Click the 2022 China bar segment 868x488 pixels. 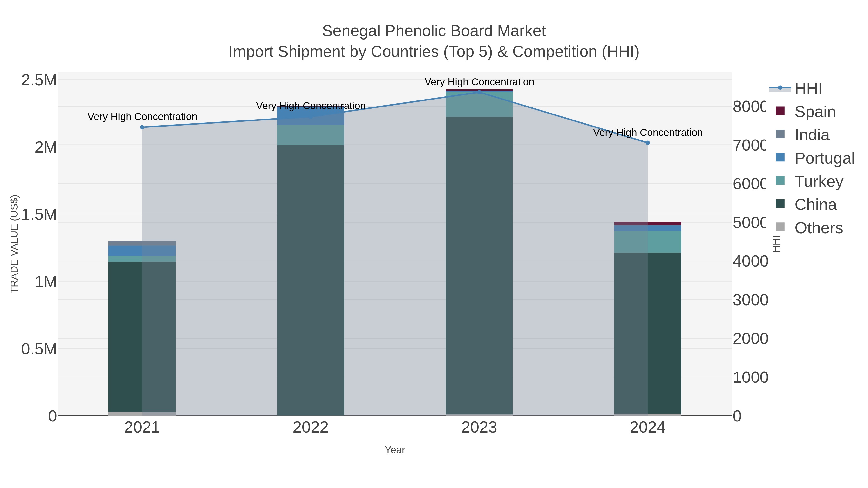(x=311, y=280)
